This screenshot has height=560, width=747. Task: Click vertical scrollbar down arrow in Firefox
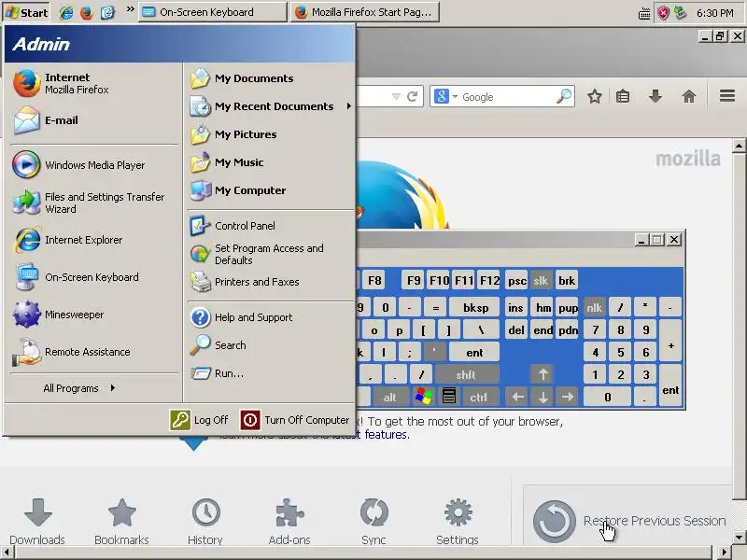[739, 538]
